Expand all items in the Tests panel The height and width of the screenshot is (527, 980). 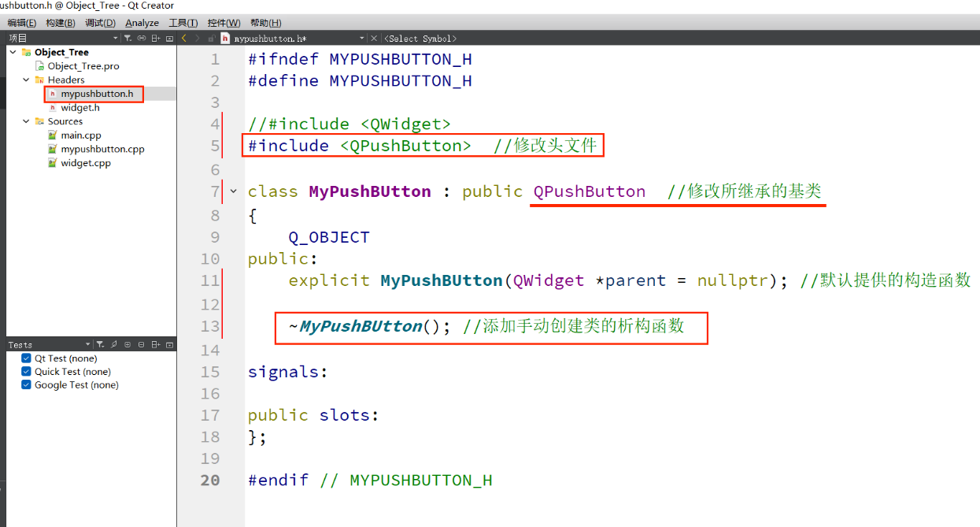[128, 345]
